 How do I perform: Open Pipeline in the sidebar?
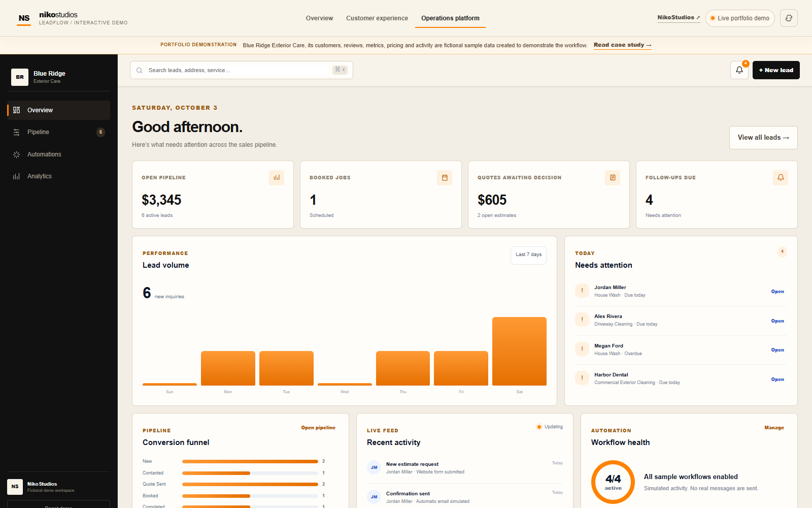coord(58,132)
